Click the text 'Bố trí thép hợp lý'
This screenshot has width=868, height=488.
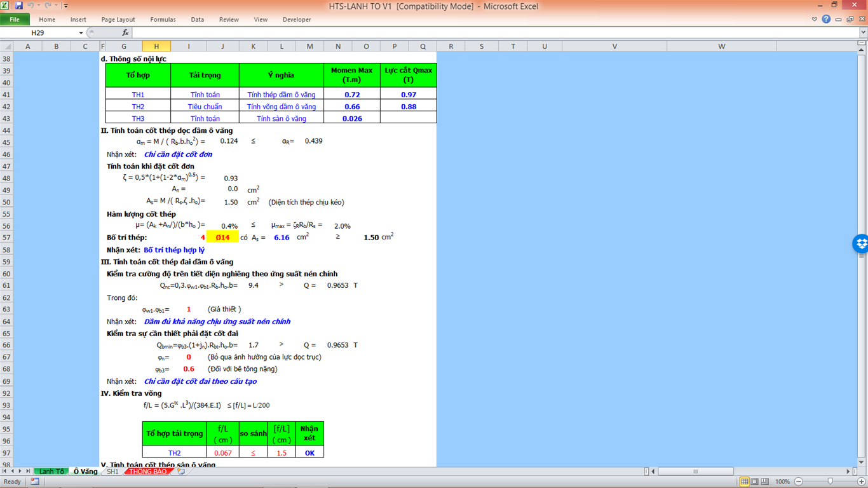coord(174,250)
